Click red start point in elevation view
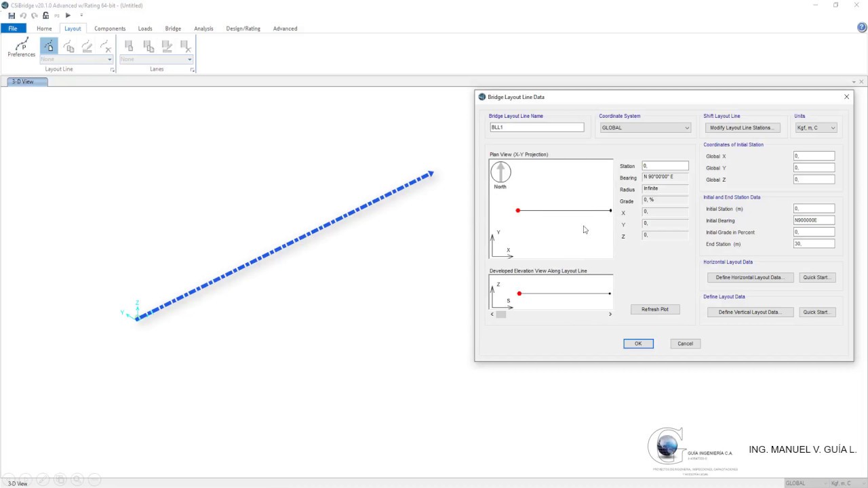The width and height of the screenshot is (868, 488). tap(519, 293)
